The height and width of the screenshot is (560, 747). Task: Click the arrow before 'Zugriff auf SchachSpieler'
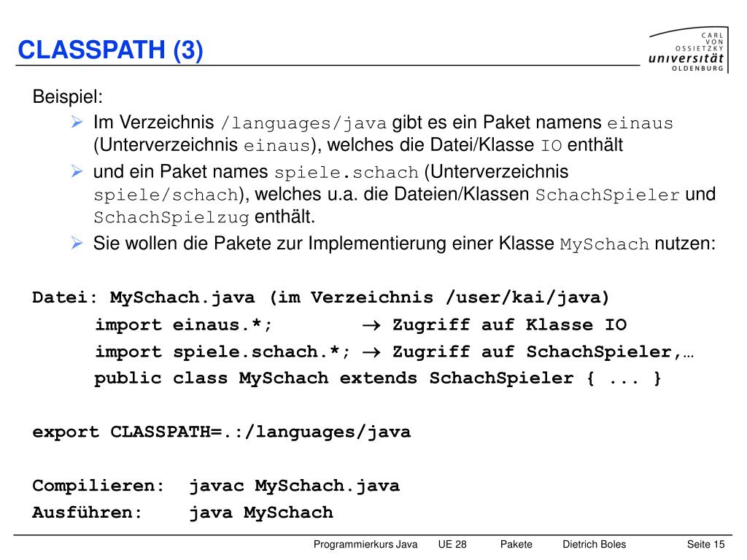(x=371, y=352)
